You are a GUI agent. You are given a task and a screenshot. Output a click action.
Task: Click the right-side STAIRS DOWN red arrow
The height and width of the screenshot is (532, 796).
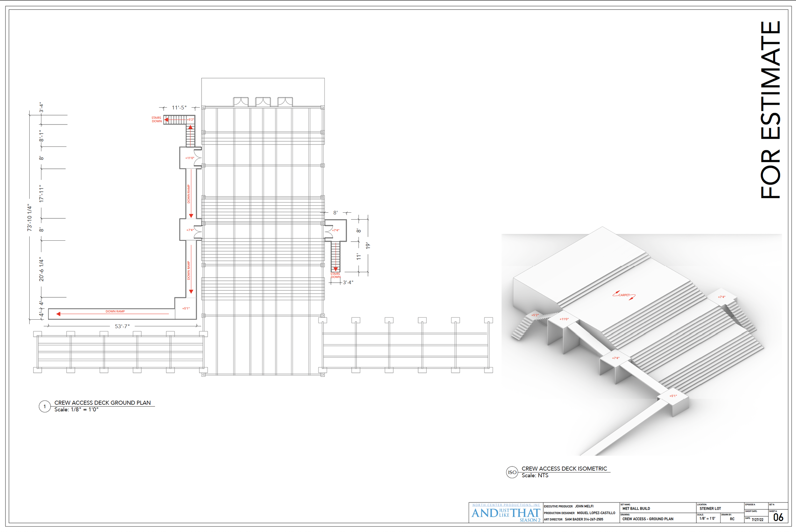[x=336, y=269]
